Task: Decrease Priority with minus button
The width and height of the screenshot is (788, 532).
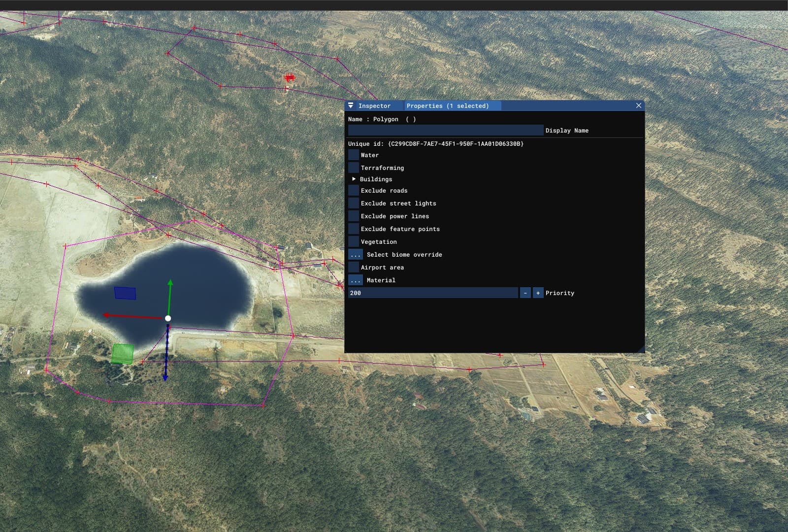Action: [x=525, y=293]
